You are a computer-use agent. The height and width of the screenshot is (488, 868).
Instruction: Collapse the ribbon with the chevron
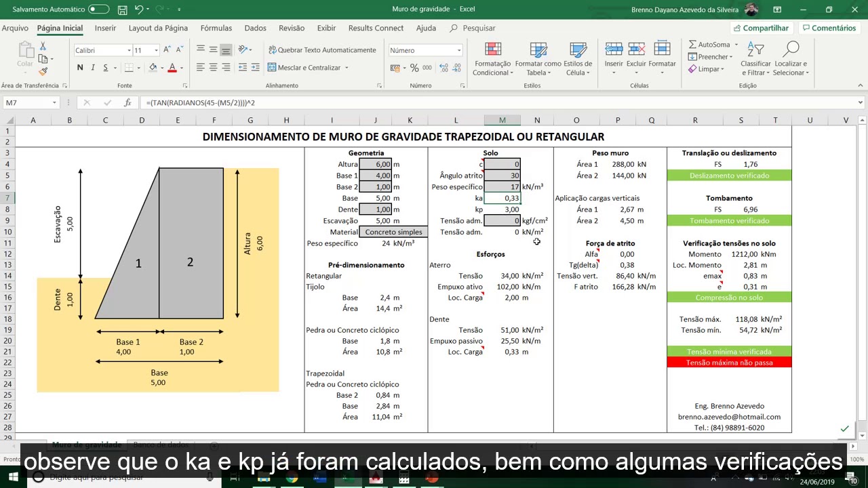(x=861, y=85)
